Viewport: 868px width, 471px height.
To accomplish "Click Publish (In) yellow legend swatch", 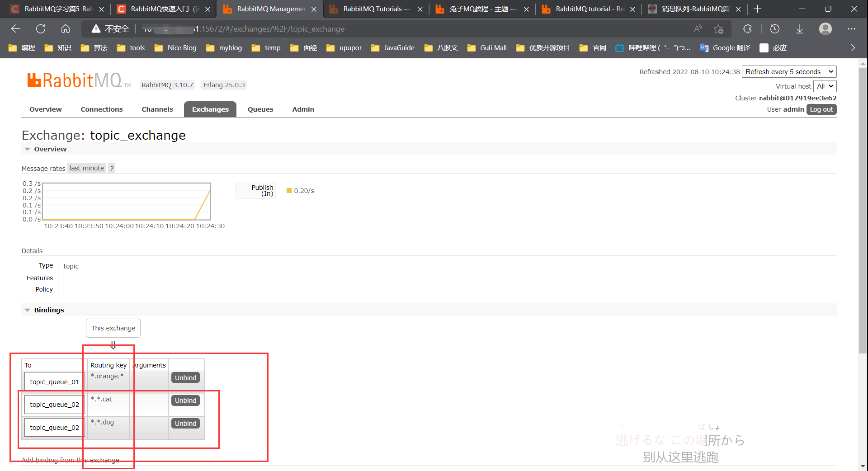I will click(289, 191).
